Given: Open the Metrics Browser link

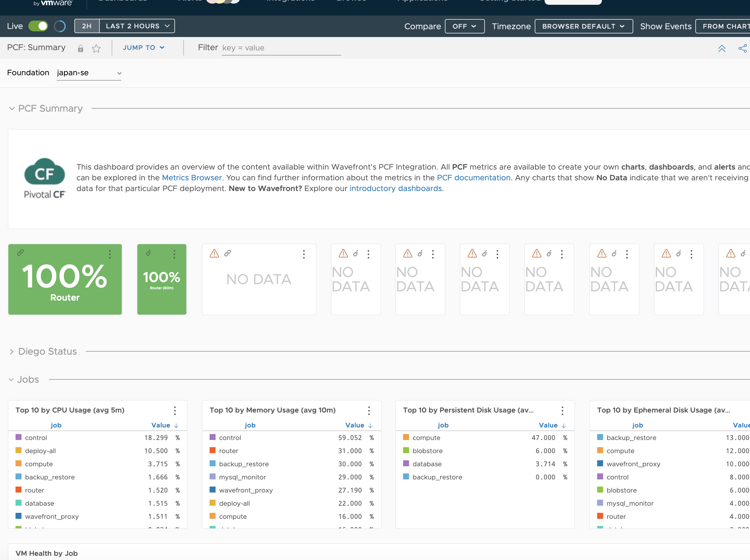Looking at the screenshot, I should tap(192, 178).
